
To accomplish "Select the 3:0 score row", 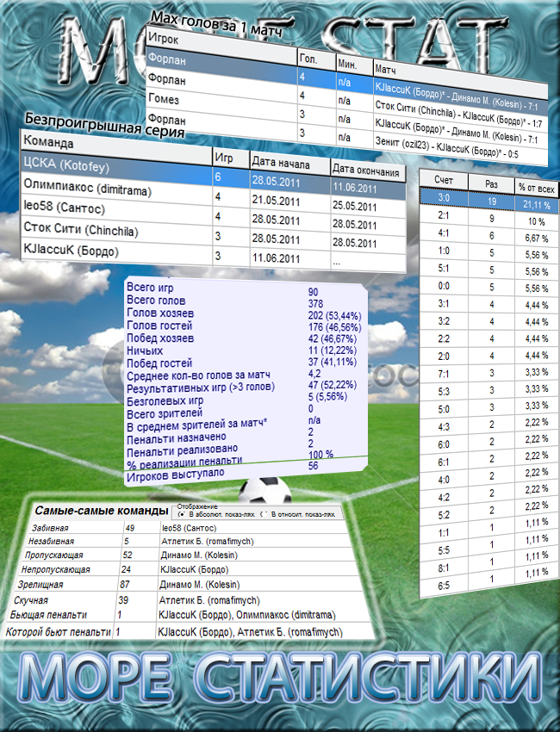I will coord(488,202).
